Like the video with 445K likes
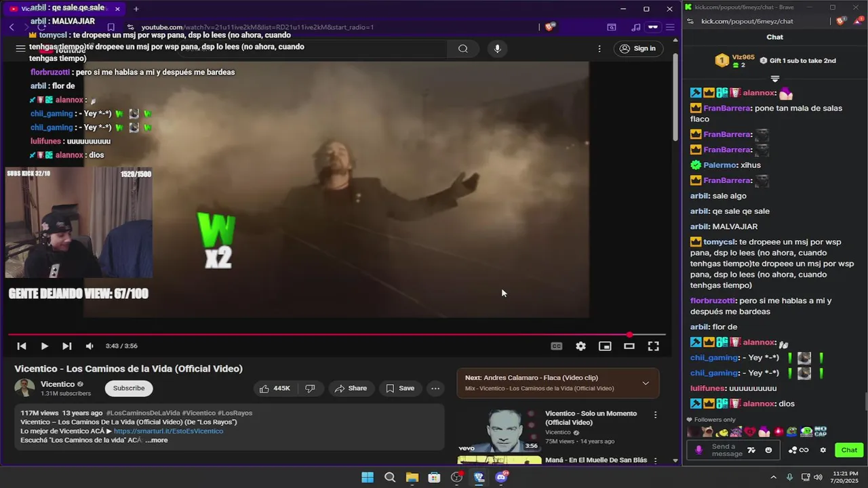868x488 pixels. point(275,388)
